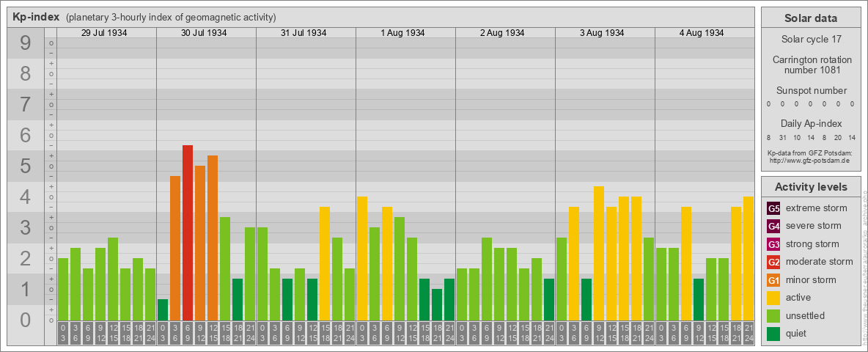This screenshot has height=352, width=868.
Task: Click the 4 Aug 6-9 hour yellow bar
Action: pyautogui.click(x=686, y=263)
